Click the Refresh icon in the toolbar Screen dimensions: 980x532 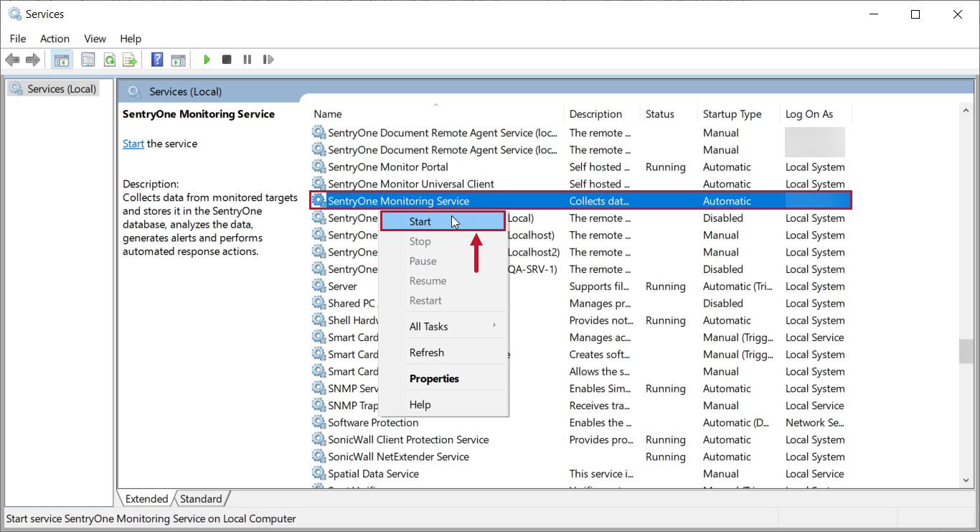pyautogui.click(x=109, y=59)
